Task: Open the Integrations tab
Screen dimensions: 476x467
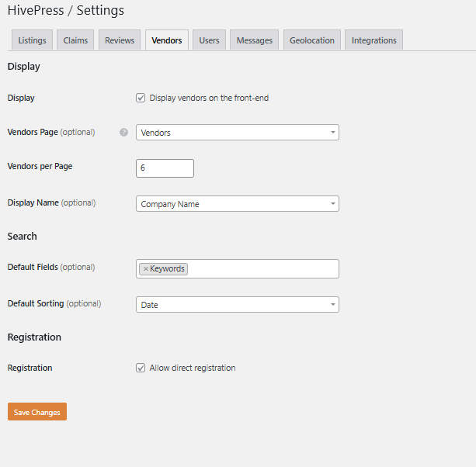Action: [374, 40]
